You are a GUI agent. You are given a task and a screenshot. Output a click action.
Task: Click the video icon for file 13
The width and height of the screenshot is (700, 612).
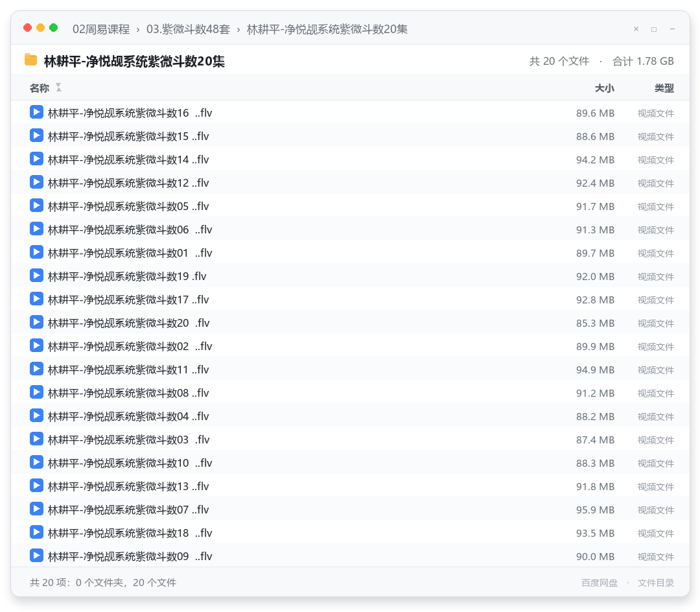(36, 485)
